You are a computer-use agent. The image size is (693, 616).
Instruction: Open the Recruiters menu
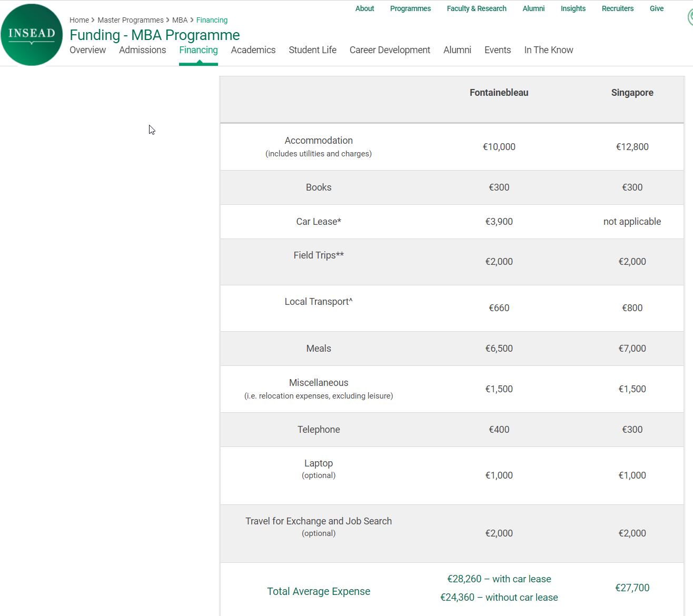point(617,8)
